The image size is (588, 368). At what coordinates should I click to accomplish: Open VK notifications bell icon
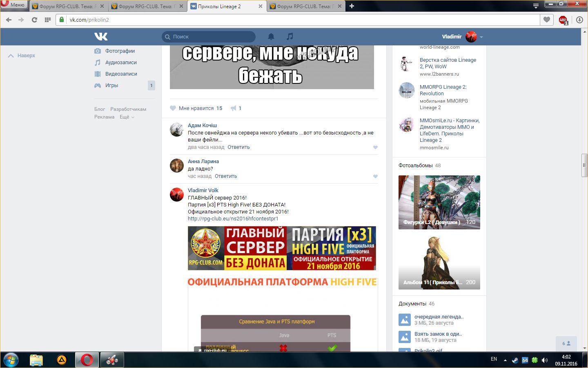[x=271, y=36]
